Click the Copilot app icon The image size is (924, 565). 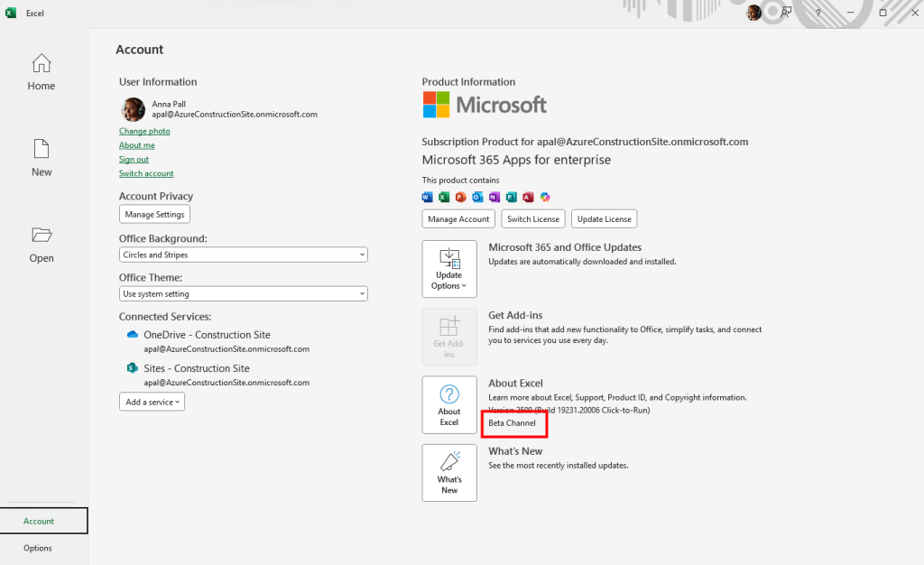pos(545,197)
